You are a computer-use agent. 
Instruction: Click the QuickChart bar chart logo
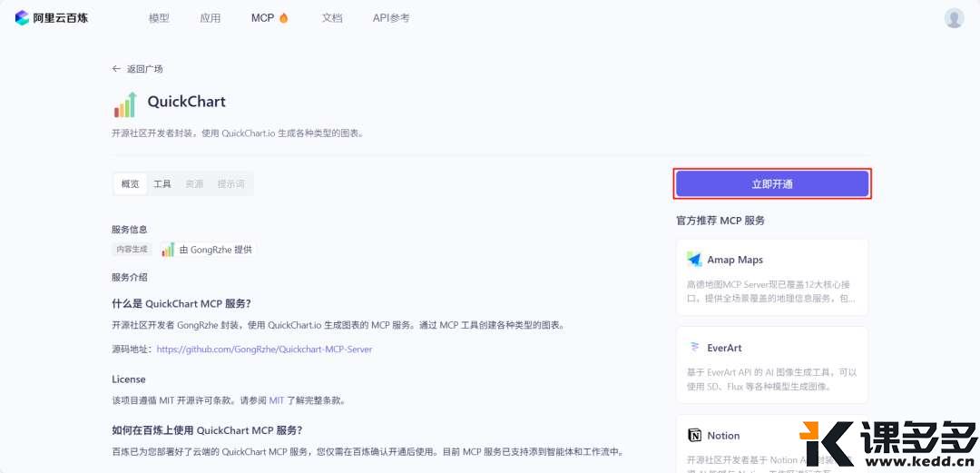pos(125,104)
